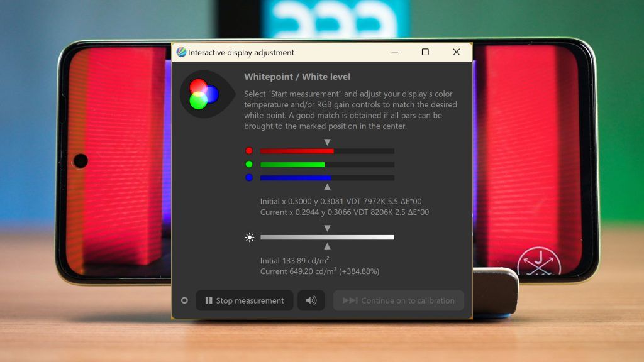Click the green gain level bar
644x362 pixels.
(x=327, y=165)
